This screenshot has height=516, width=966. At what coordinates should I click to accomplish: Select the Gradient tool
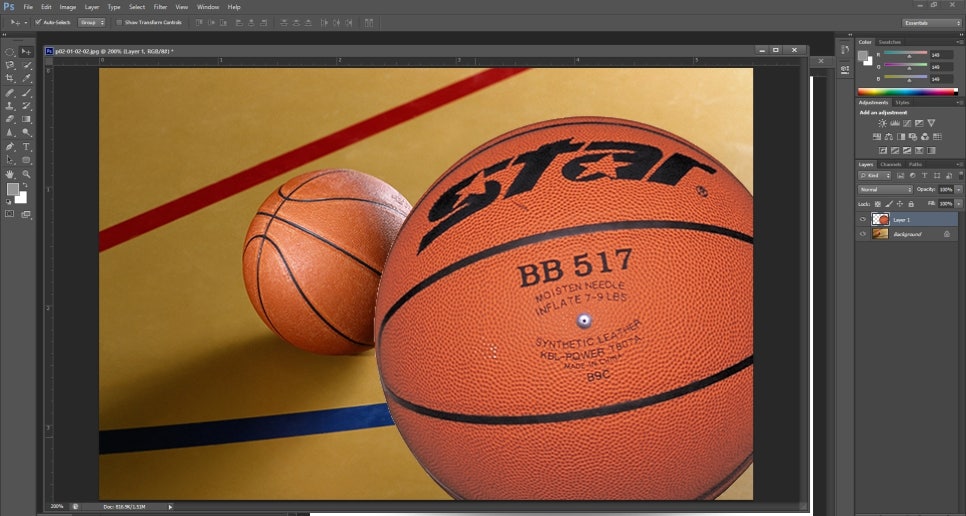tap(26, 119)
